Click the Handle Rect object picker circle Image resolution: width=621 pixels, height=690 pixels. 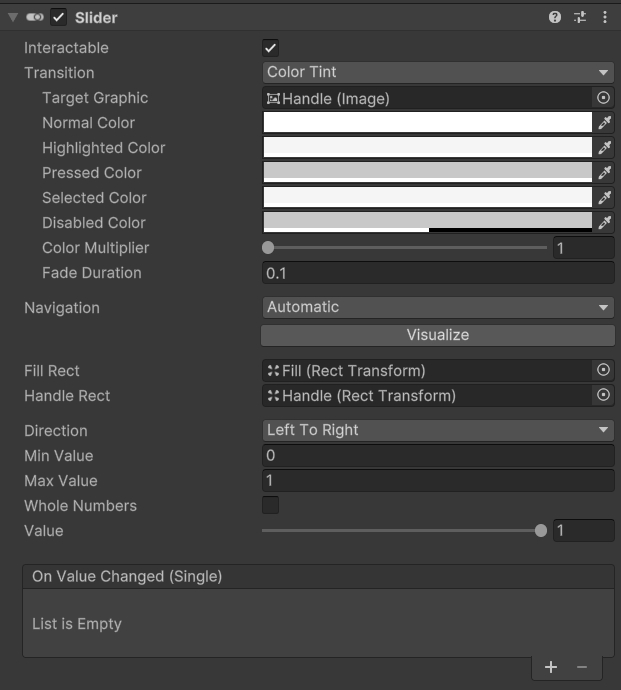tap(603, 395)
